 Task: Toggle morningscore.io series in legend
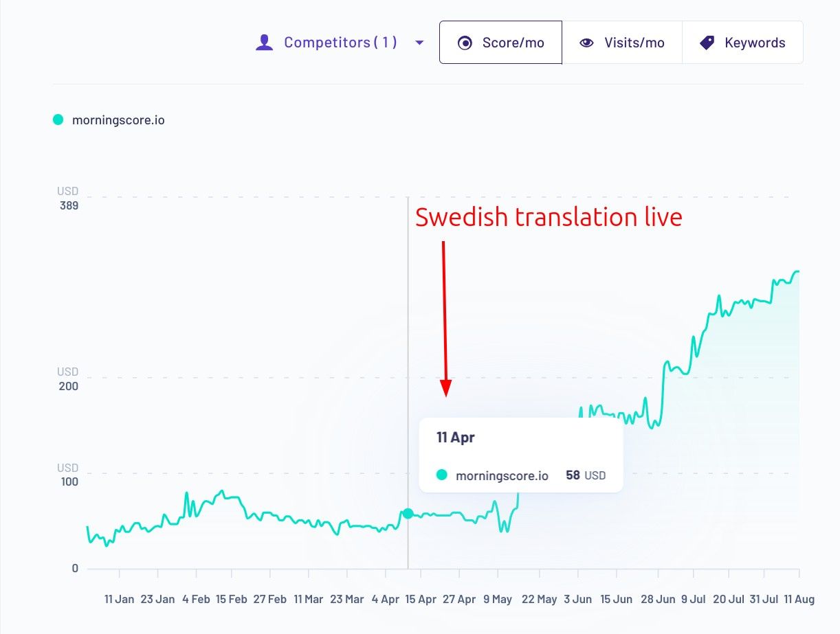118,120
